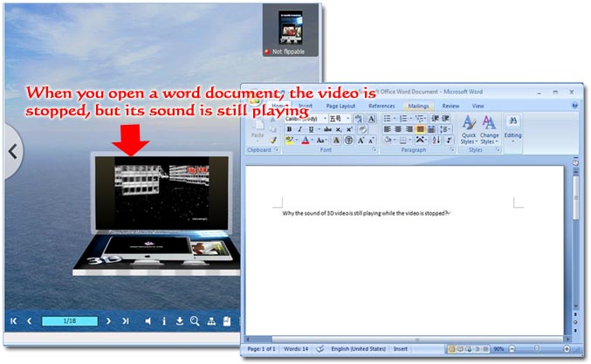
Task: Jump to last page in flipbook toolbar
Action: pyautogui.click(x=126, y=321)
